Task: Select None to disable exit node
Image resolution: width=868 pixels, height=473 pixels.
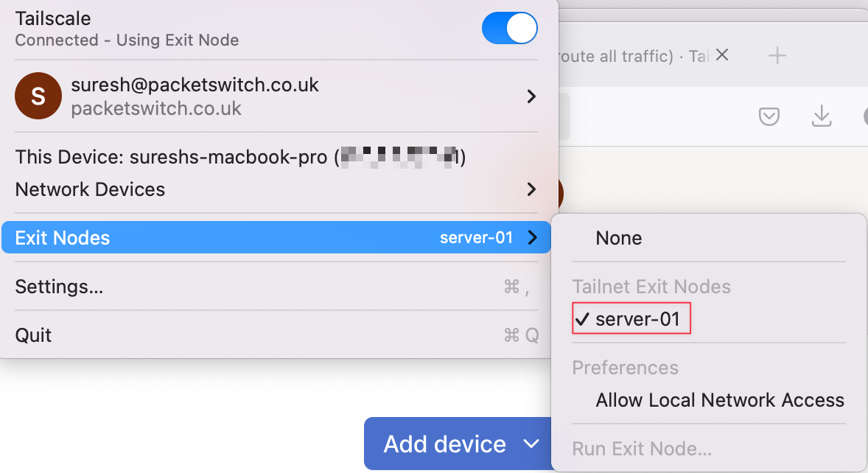Action: [x=618, y=238]
